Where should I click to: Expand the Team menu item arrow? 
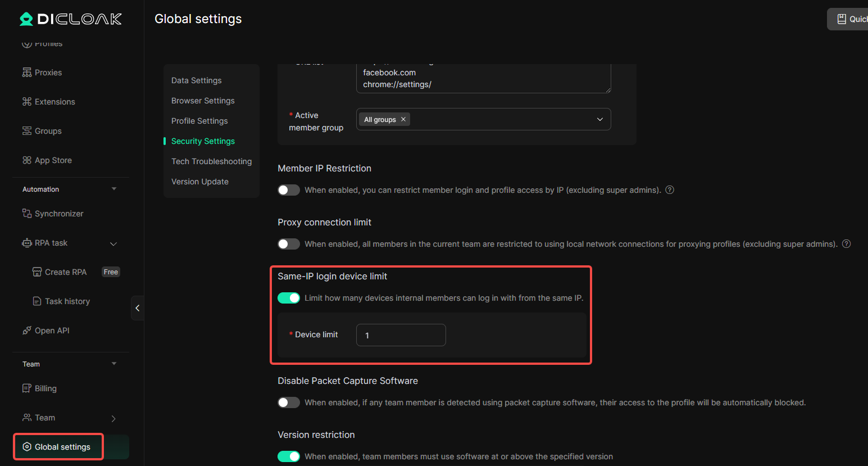pyautogui.click(x=113, y=418)
